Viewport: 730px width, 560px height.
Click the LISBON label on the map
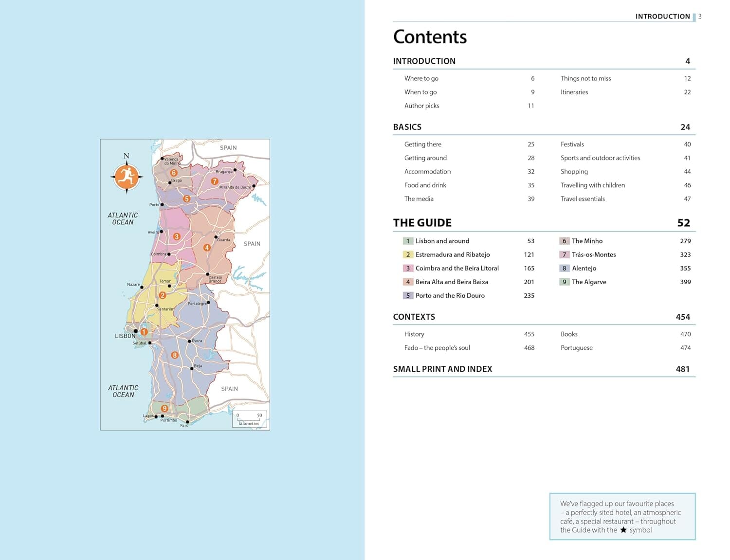(125, 336)
